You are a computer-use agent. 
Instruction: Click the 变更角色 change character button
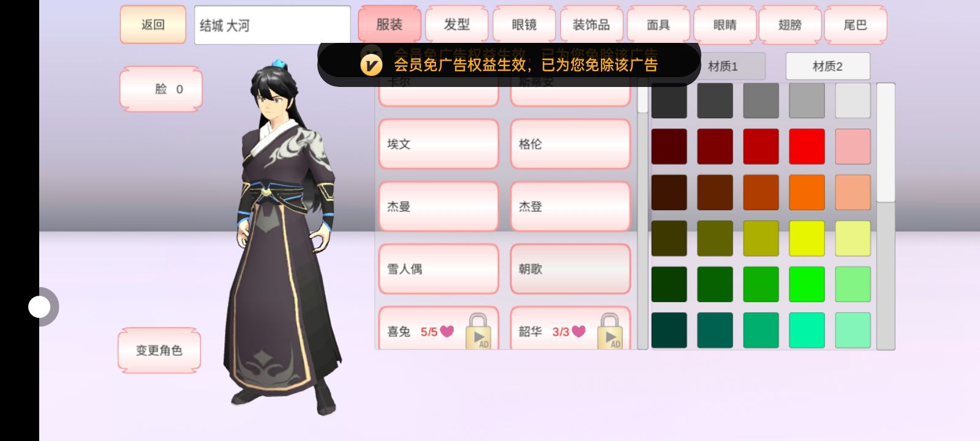click(x=159, y=350)
